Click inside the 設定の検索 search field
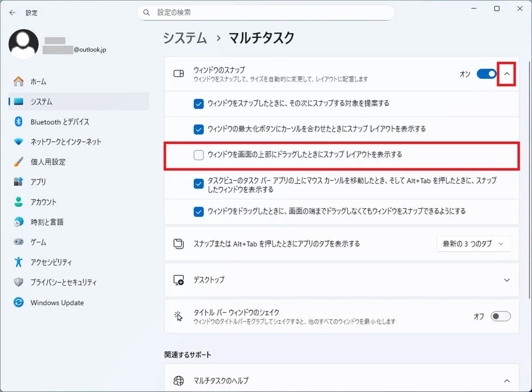The width and height of the screenshot is (532, 392). pos(266,12)
